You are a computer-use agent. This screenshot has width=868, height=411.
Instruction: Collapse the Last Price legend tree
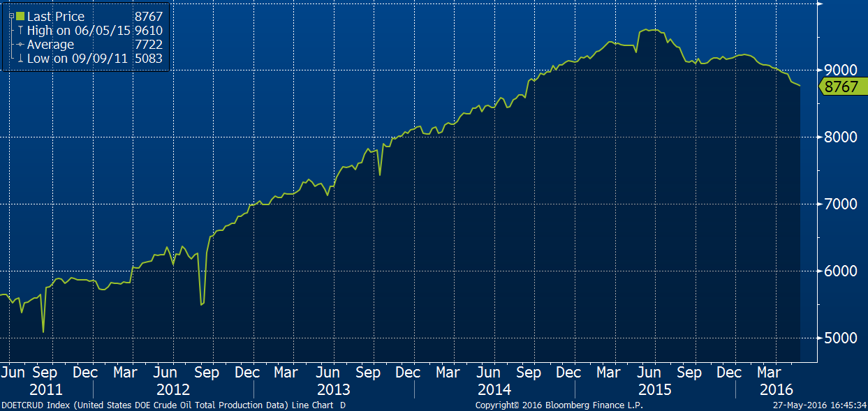pos(11,15)
